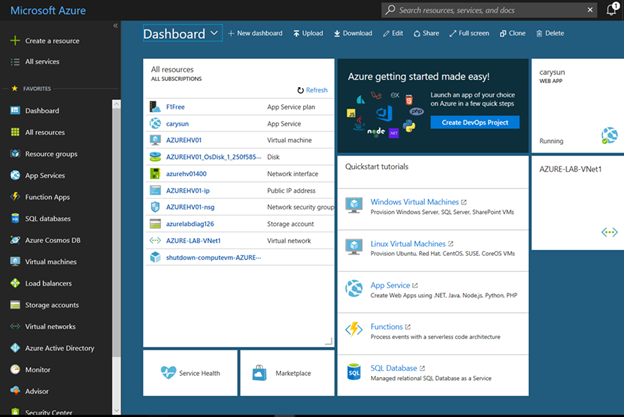Viewport: 624px width, 417px height.
Task: Click Edit in the dashboard toolbar
Action: tap(393, 33)
